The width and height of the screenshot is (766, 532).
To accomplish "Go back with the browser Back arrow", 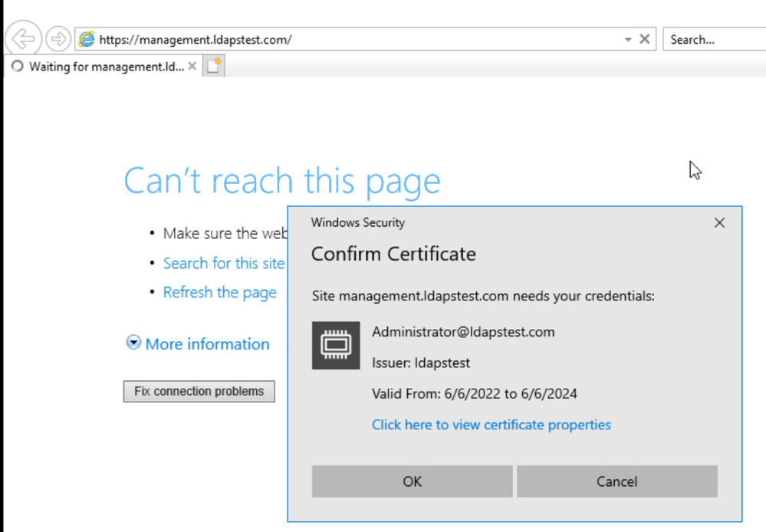I will pos(23,38).
